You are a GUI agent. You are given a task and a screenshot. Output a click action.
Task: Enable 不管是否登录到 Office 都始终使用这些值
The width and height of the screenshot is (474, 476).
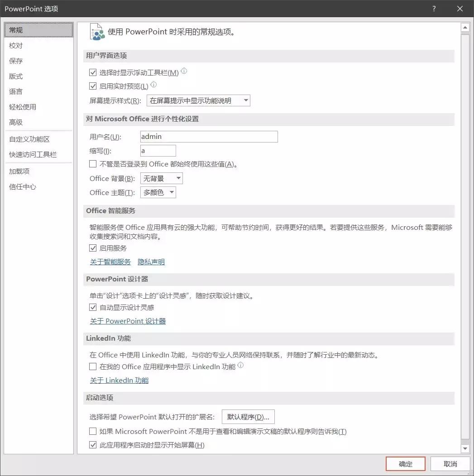click(x=93, y=164)
